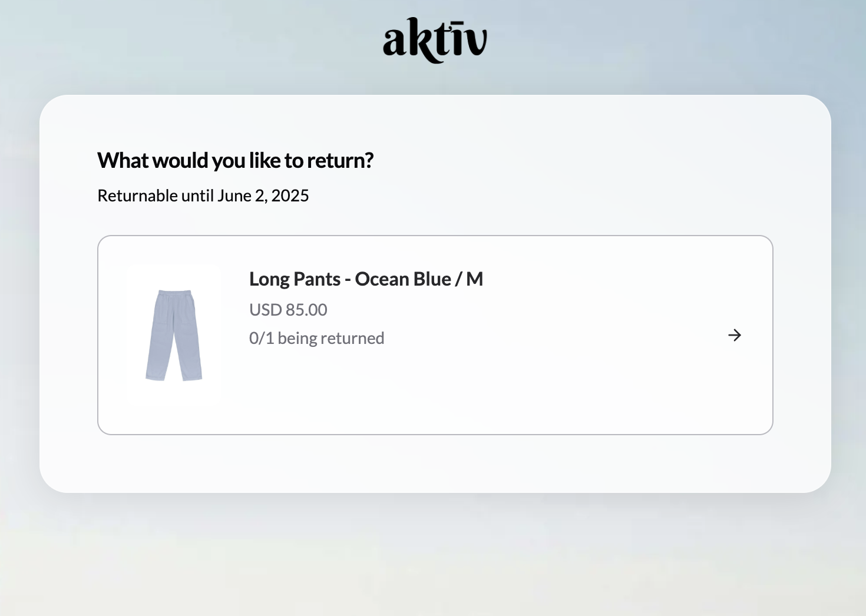This screenshot has width=866, height=616.
Task: Click the What would you like to return heading
Action: tap(235, 161)
